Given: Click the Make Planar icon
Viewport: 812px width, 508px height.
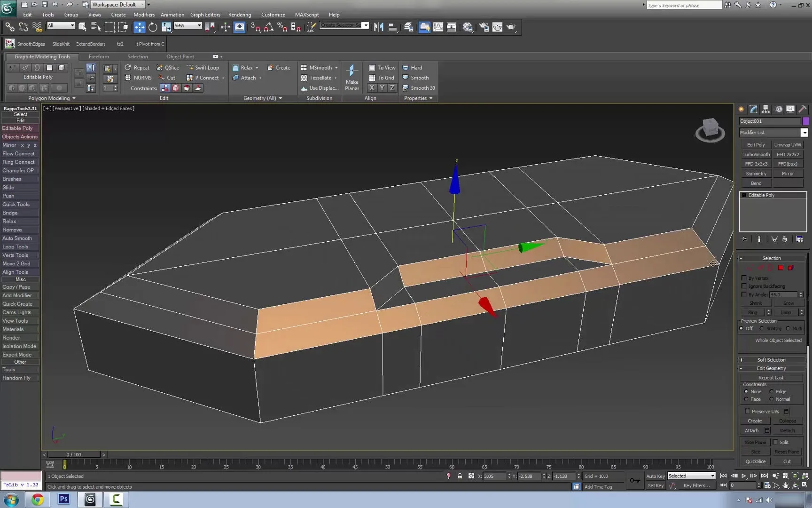Looking at the screenshot, I should [351, 71].
